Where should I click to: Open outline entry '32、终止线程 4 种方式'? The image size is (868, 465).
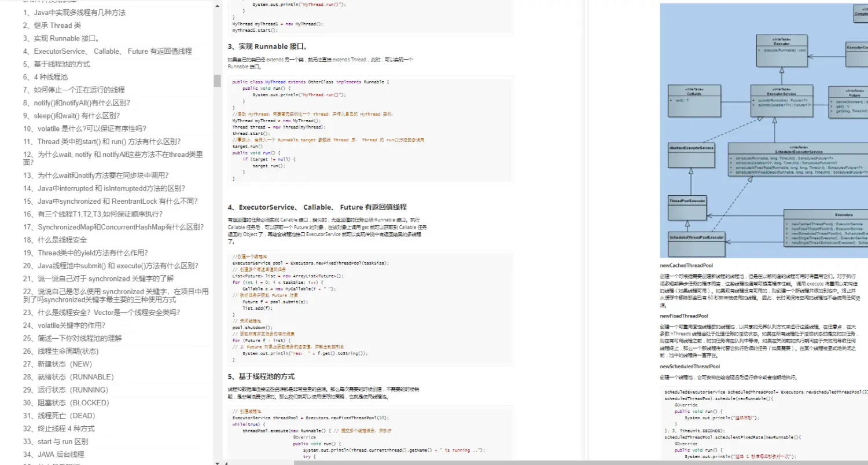[x=59, y=429]
